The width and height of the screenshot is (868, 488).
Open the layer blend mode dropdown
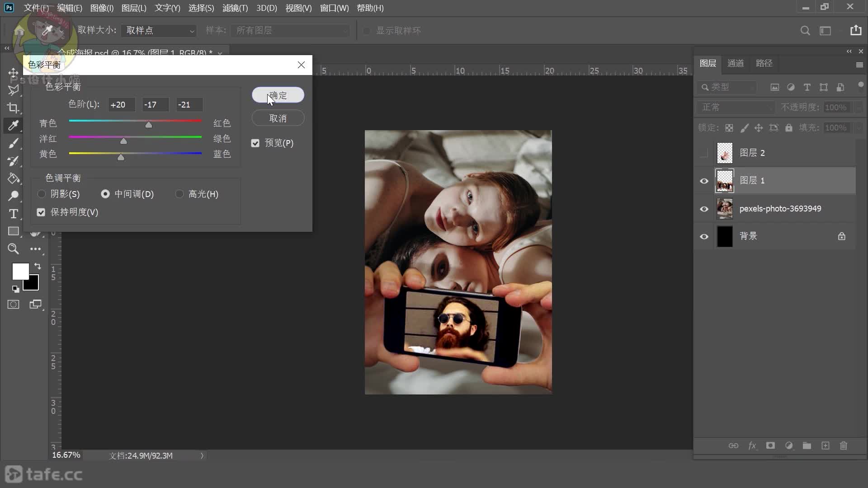coord(736,107)
